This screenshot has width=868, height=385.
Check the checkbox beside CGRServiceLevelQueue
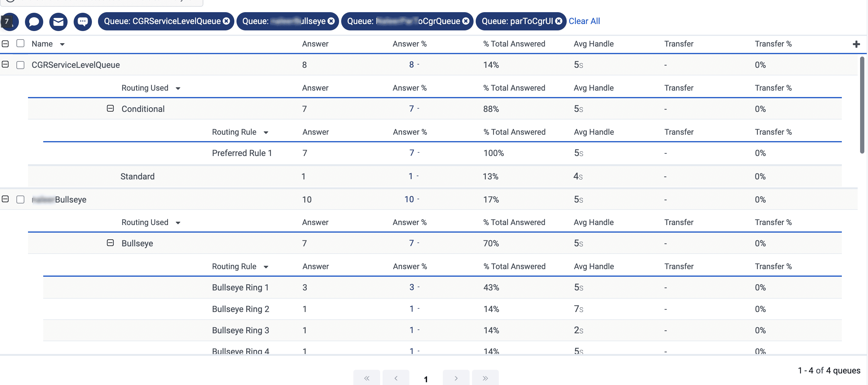click(20, 64)
